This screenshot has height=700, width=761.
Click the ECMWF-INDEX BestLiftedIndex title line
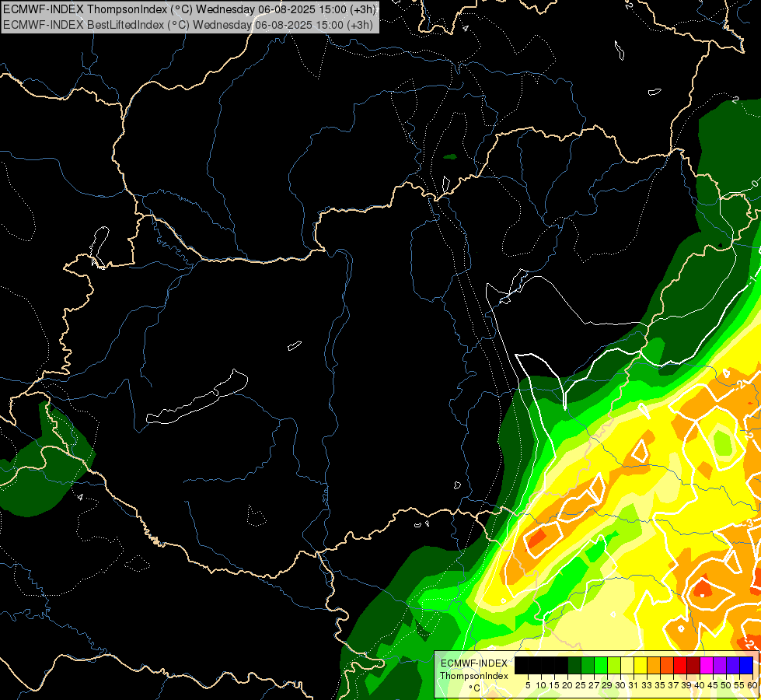pos(188,25)
